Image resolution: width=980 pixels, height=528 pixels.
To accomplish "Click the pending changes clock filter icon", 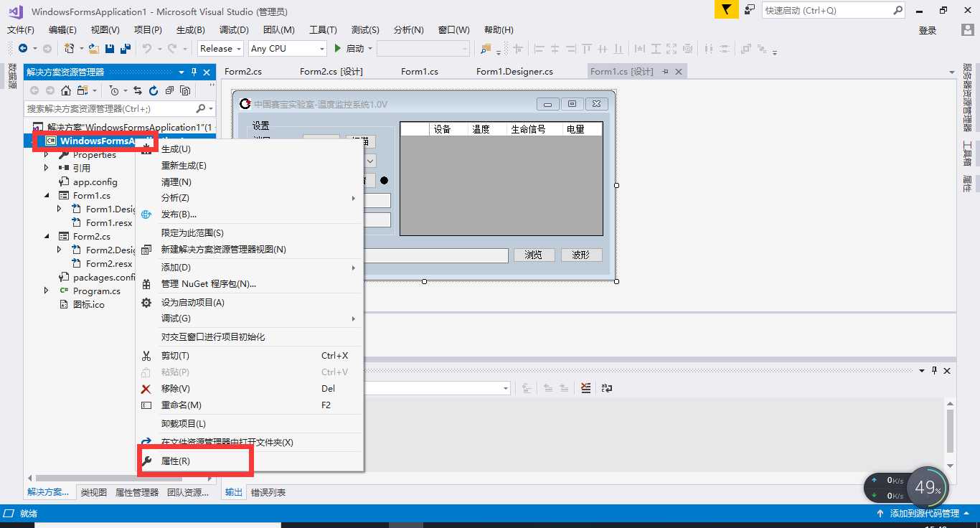I will coord(114,90).
